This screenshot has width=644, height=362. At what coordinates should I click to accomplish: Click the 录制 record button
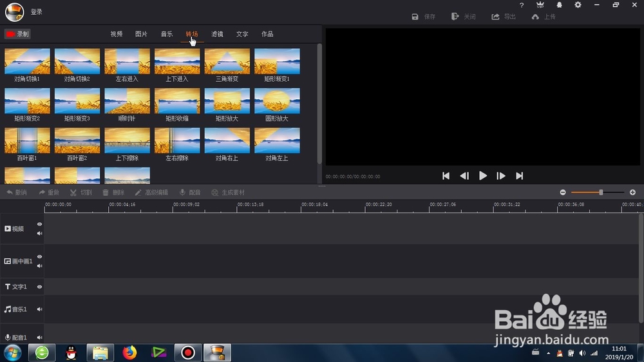(17, 34)
